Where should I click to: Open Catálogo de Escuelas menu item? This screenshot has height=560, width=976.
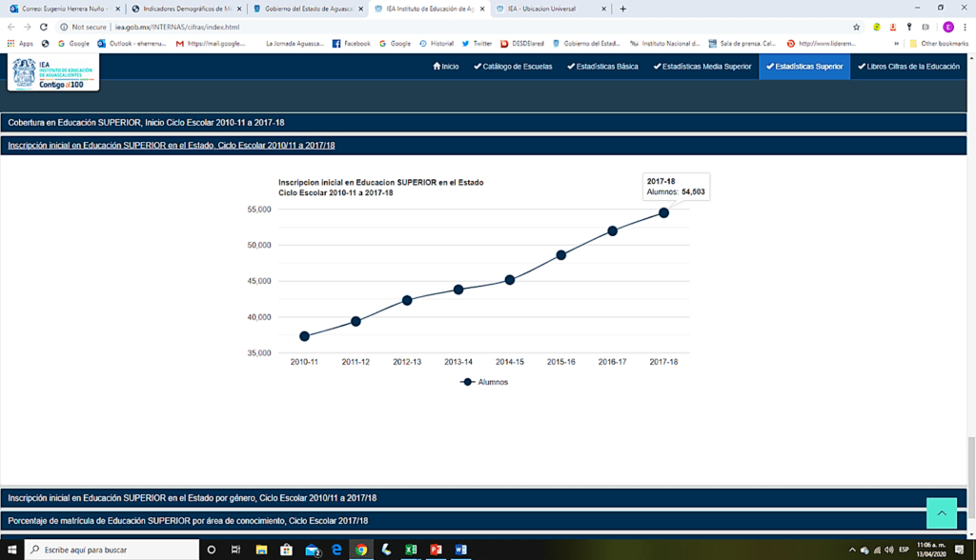pos(513,67)
